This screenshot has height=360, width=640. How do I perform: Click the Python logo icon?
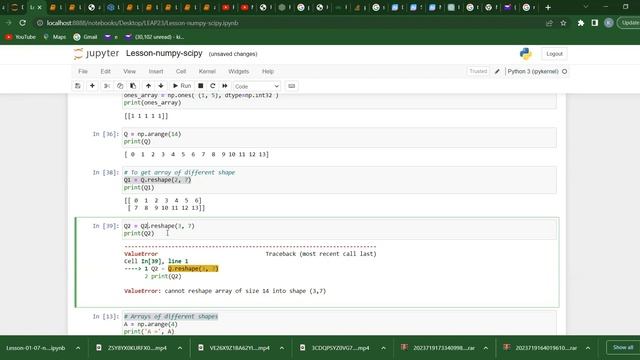click(526, 54)
